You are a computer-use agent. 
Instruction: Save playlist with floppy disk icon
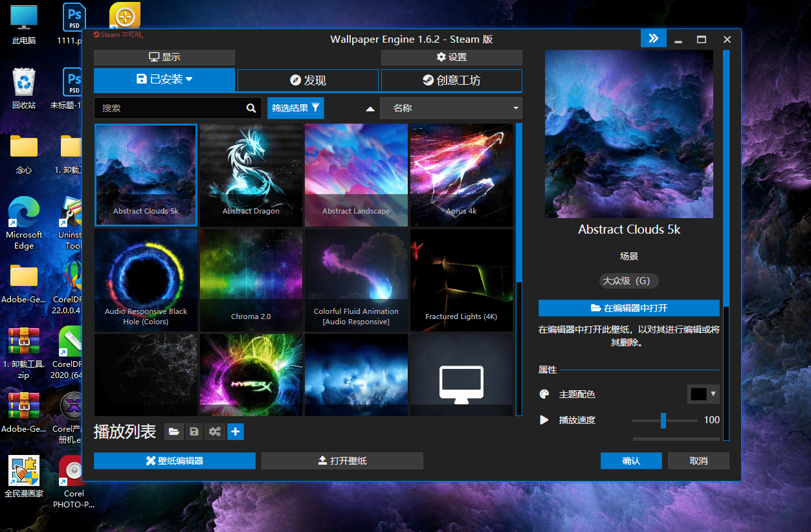[194, 432]
